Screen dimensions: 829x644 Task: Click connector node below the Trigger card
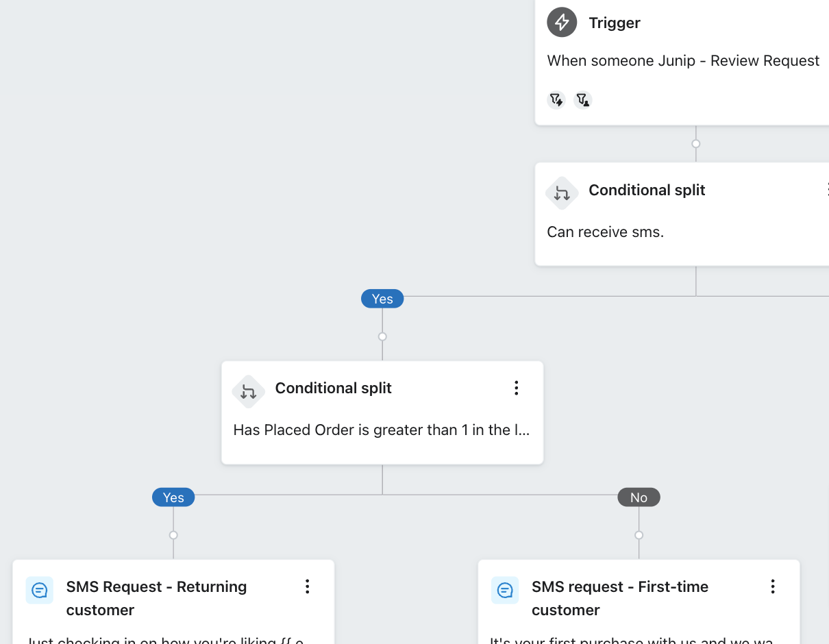696,144
